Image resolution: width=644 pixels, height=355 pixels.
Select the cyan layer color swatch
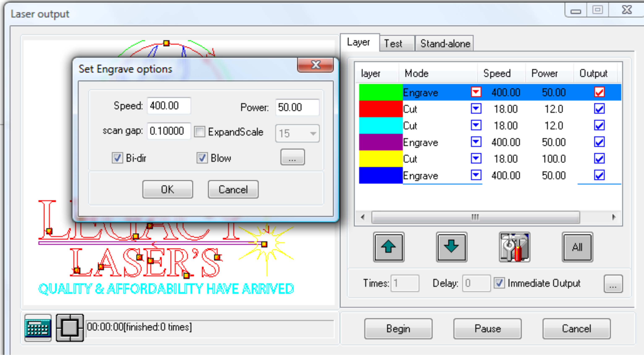[x=381, y=125]
